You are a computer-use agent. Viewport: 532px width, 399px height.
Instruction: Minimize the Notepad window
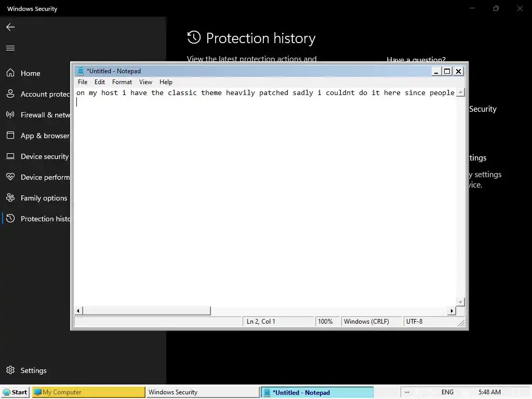click(x=436, y=71)
